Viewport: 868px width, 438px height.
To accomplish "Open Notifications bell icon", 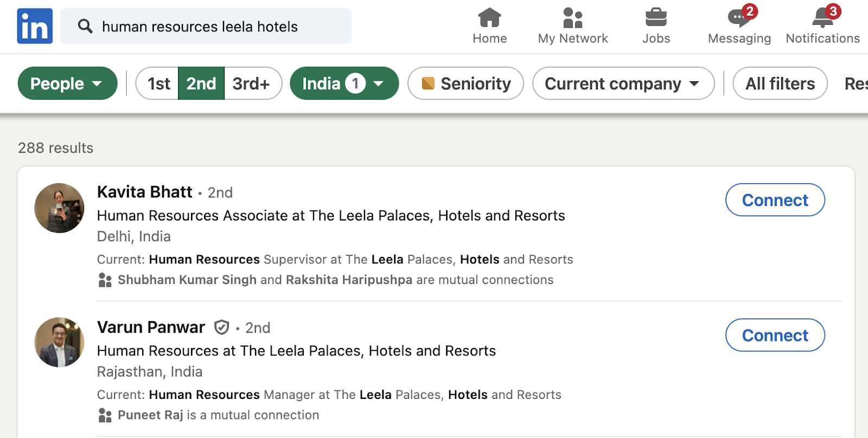I will click(x=822, y=18).
